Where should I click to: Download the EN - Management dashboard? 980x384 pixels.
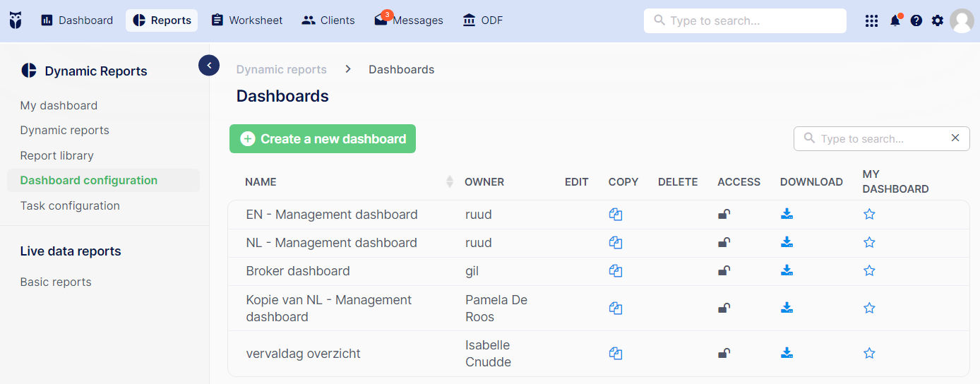pos(787,215)
